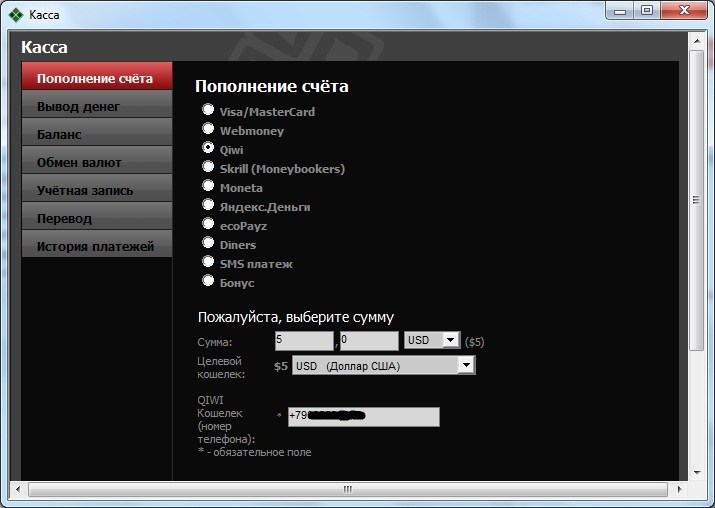Expand the Целевой кошелек wallet dropdown
This screenshot has height=508, width=715.
465,366
